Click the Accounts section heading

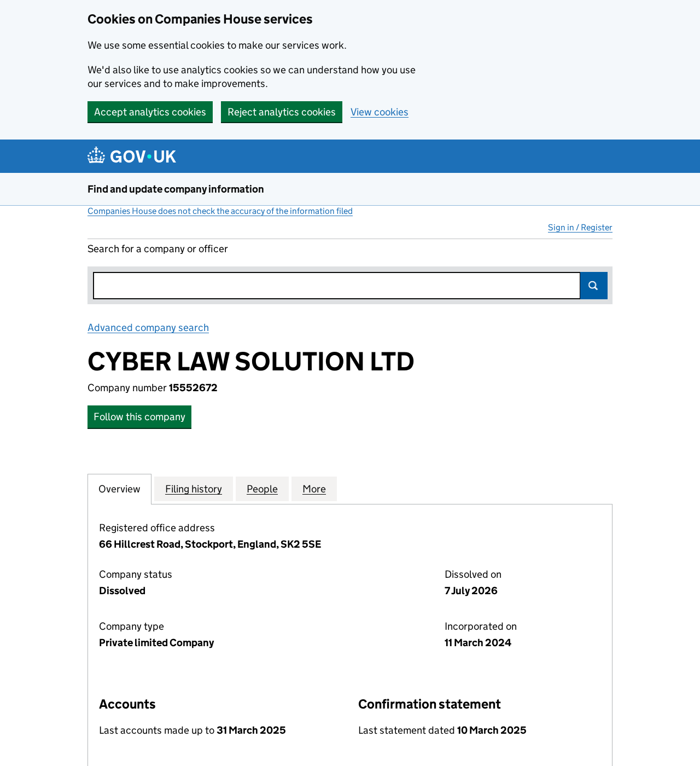tap(127, 704)
